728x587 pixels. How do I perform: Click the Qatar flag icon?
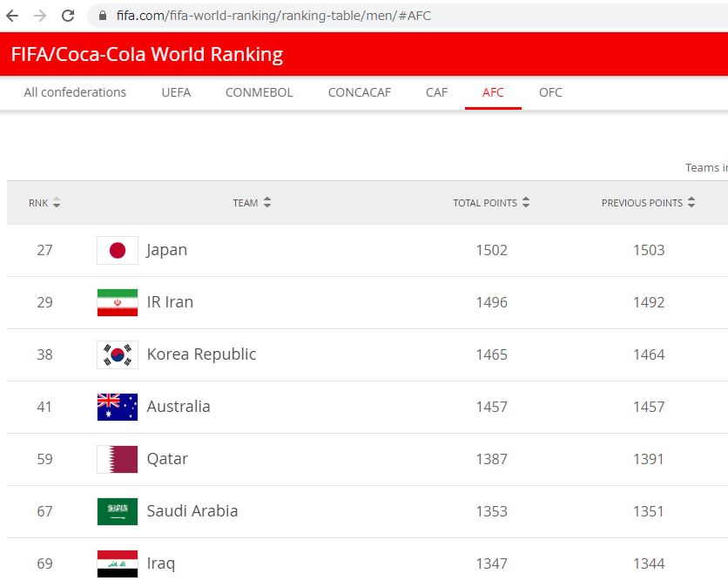point(117,459)
